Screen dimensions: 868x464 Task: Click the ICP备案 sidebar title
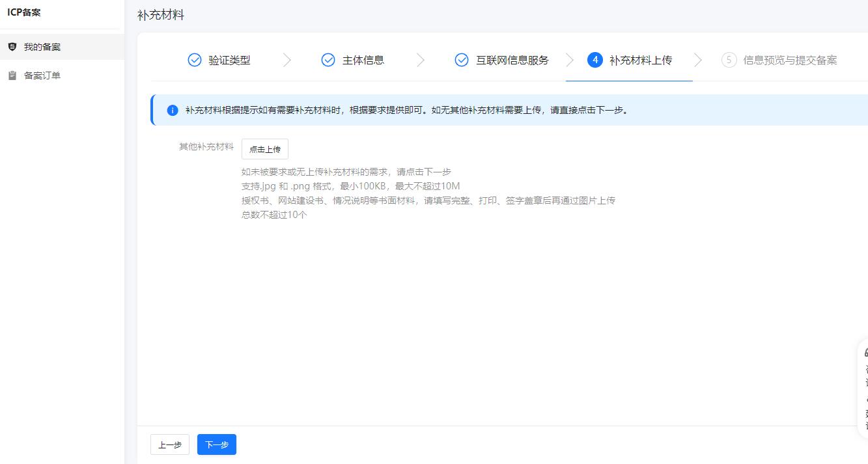24,12
